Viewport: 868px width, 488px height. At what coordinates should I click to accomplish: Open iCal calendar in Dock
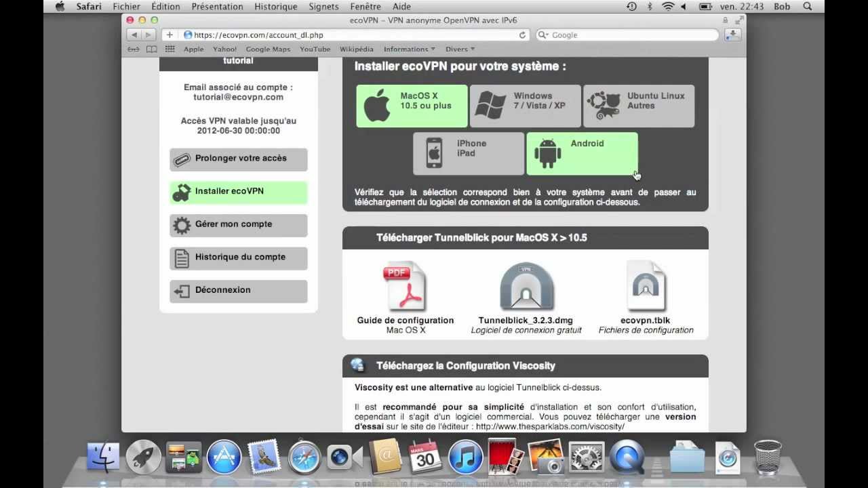click(x=425, y=457)
